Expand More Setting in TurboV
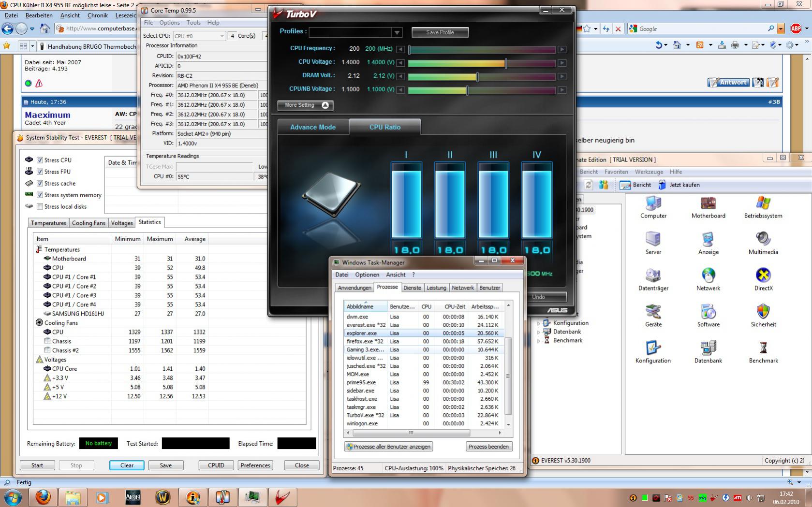812x507 pixels. tap(305, 105)
